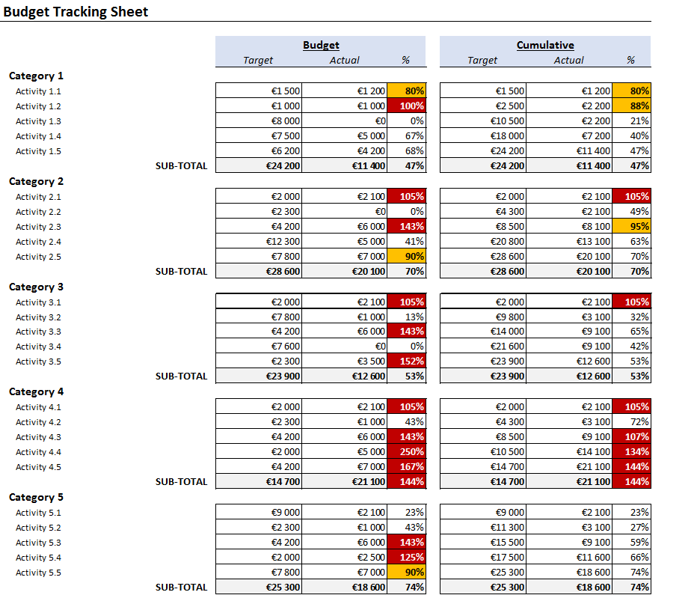Screen dimensions: 700x610
Task: Select Activity 2.4 budget target €12 300
Action: [259, 241]
